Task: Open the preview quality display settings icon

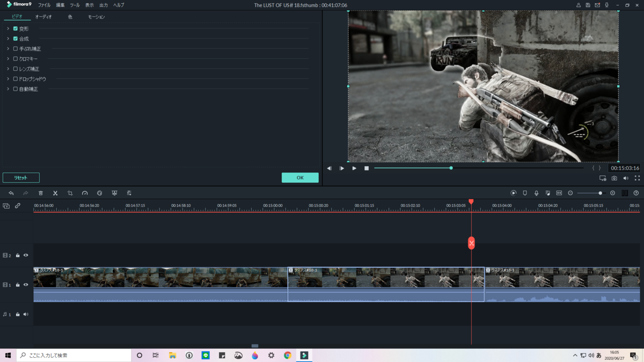Action: (603, 178)
